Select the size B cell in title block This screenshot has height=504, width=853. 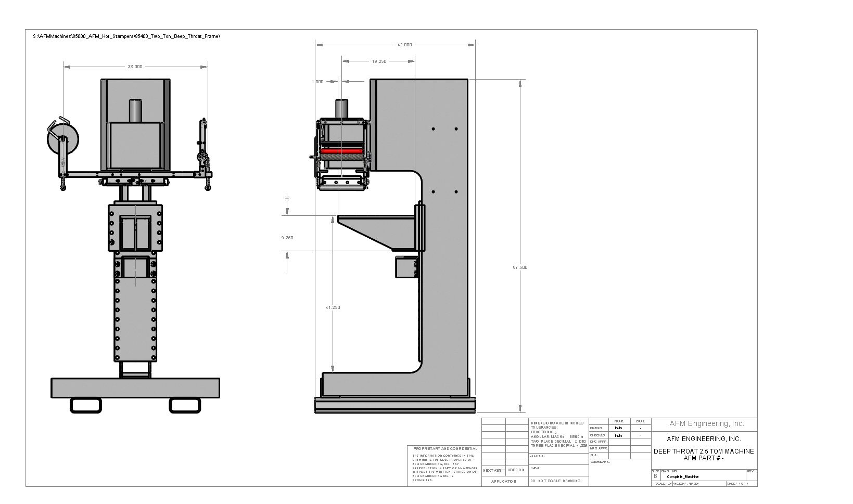656,476
